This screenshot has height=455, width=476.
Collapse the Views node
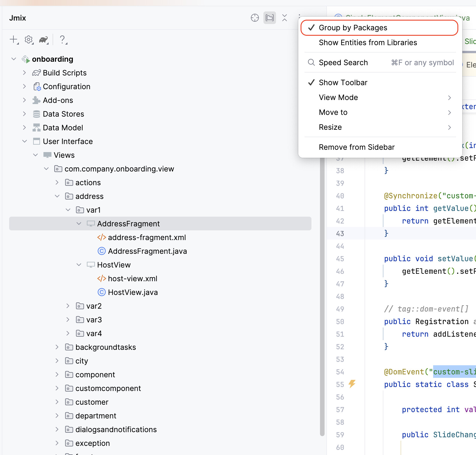[x=35, y=155]
